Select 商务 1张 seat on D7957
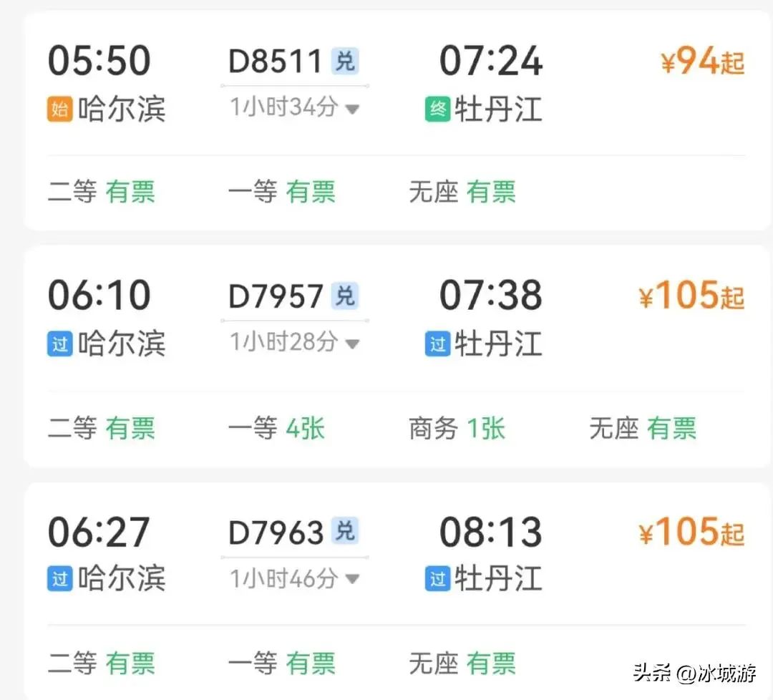 point(457,429)
